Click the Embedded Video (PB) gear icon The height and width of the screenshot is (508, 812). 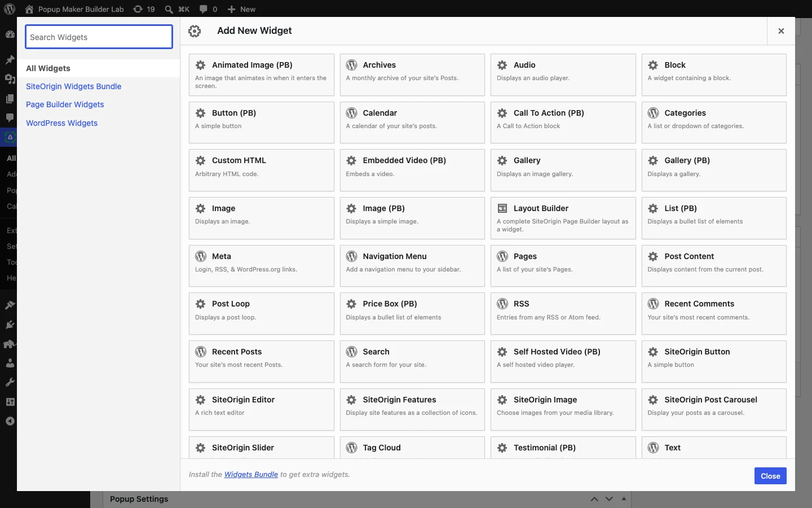(351, 160)
